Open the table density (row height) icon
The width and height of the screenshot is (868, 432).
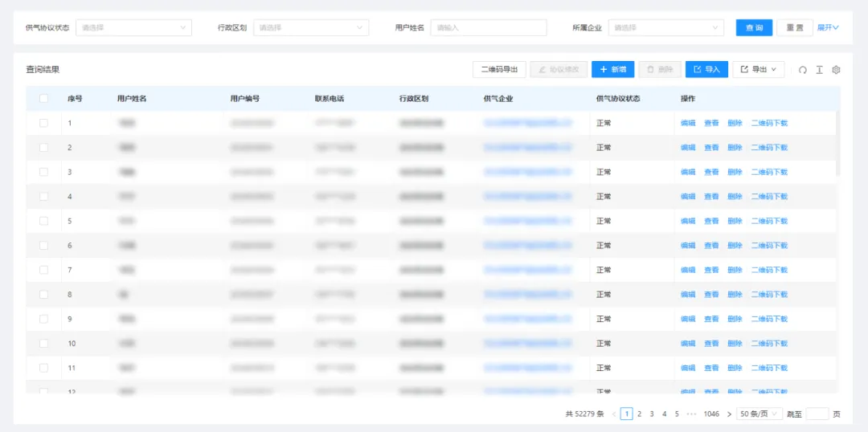(x=819, y=70)
